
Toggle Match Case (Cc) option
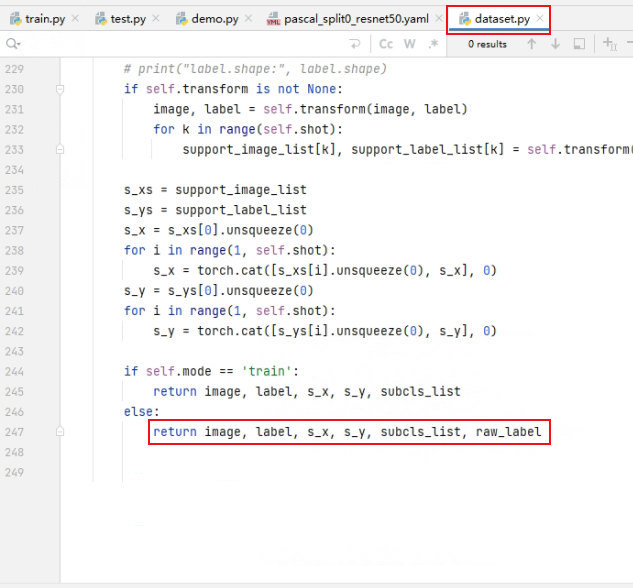click(x=386, y=44)
